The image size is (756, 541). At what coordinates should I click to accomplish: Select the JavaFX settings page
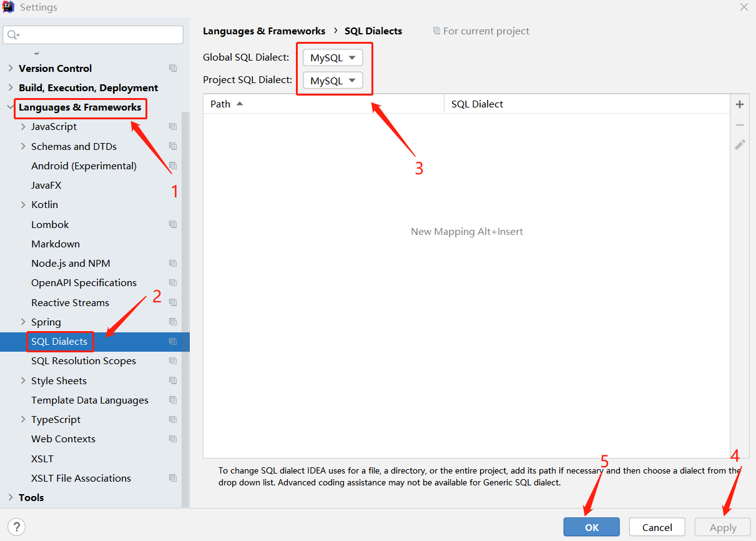[46, 186]
